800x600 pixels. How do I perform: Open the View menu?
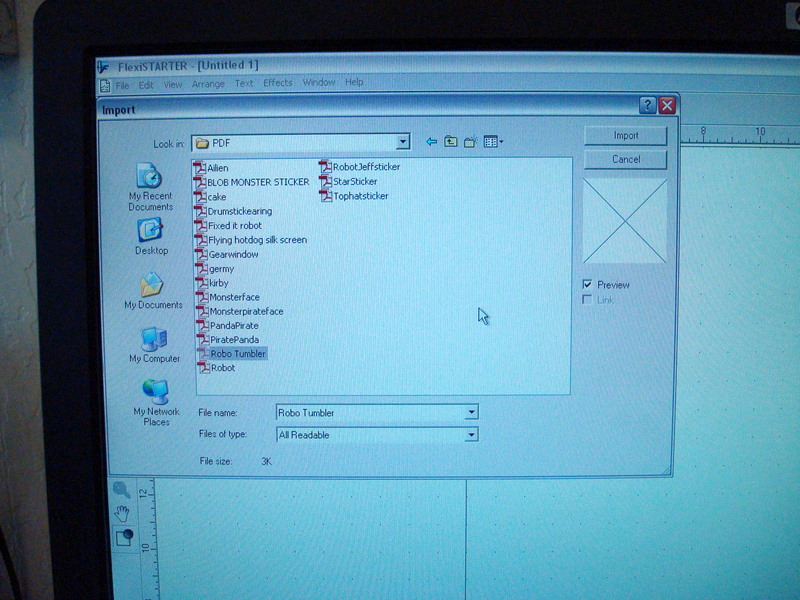(173, 84)
